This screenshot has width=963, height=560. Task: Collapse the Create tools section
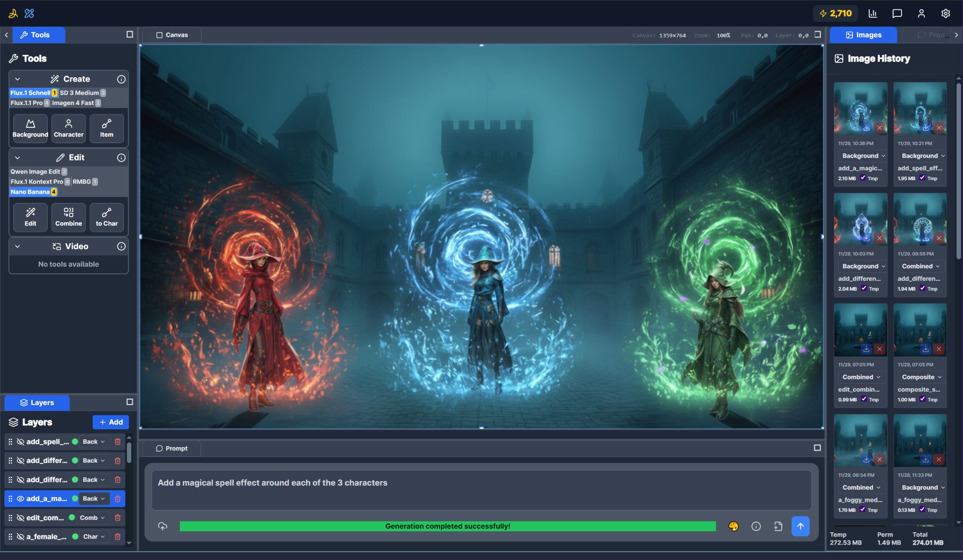[17, 79]
